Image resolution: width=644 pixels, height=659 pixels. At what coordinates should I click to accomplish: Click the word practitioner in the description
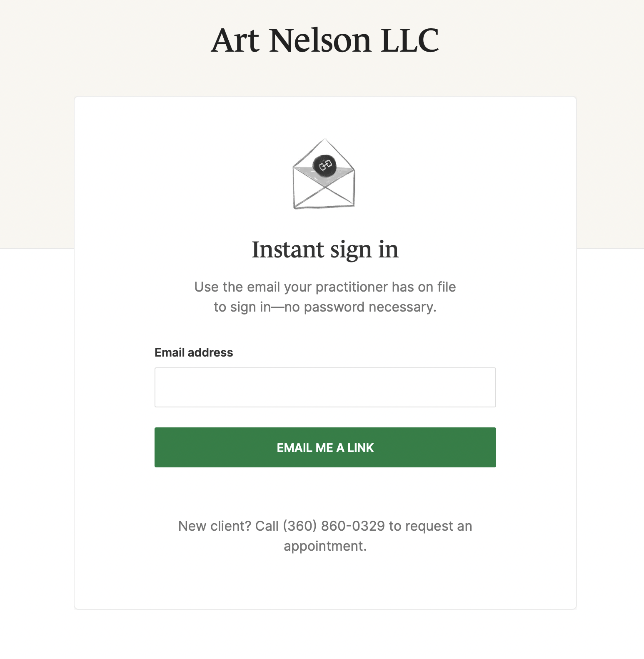point(352,287)
